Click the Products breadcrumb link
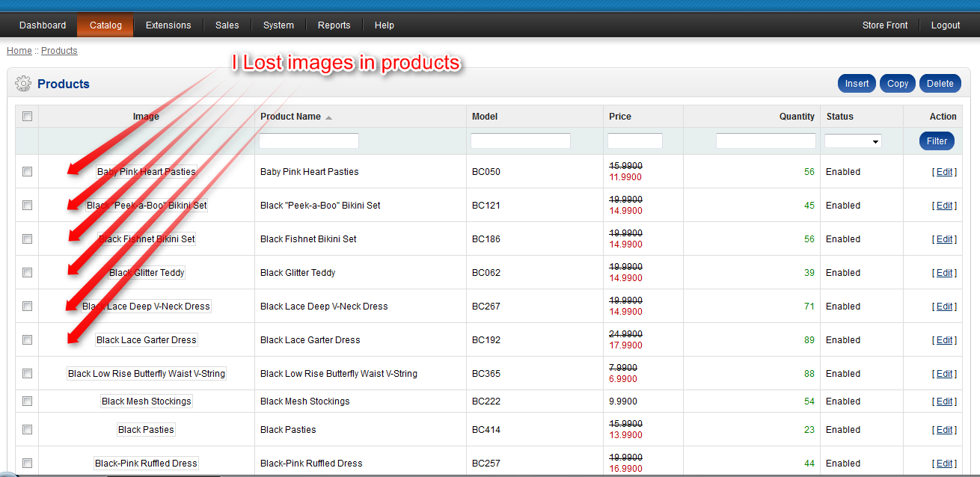The width and height of the screenshot is (980, 477). pyautogui.click(x=59, y=51)
